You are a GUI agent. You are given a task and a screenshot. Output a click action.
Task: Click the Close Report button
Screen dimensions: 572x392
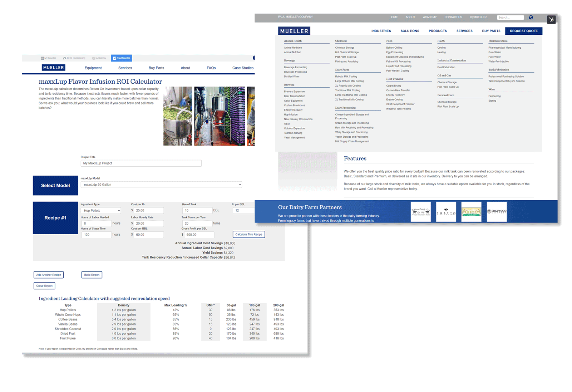44,286
